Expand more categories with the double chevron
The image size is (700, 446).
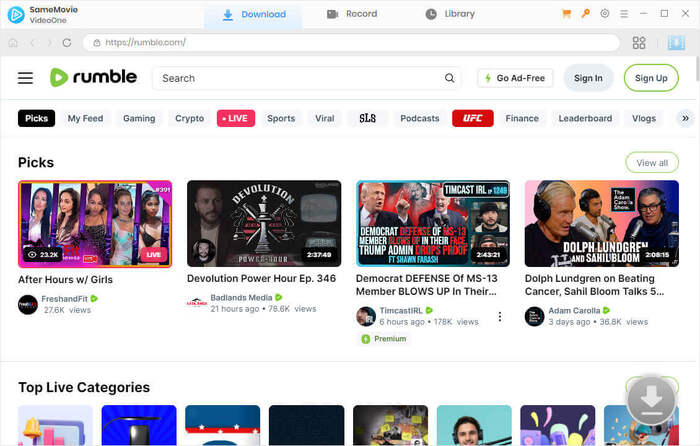[685, 118]
